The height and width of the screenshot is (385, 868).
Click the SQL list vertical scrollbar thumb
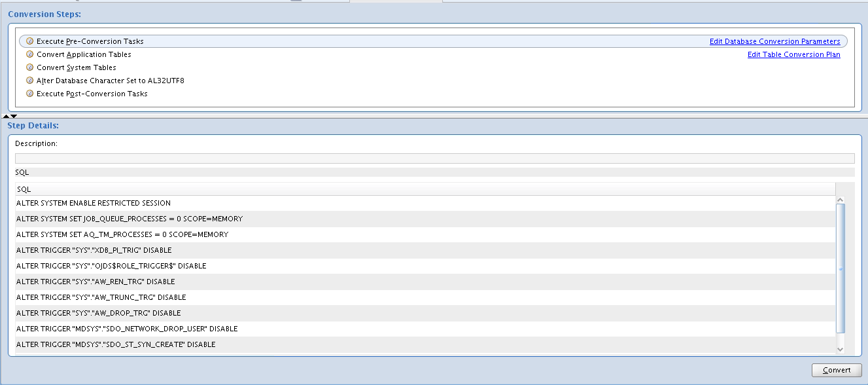(x=841, y=268)
